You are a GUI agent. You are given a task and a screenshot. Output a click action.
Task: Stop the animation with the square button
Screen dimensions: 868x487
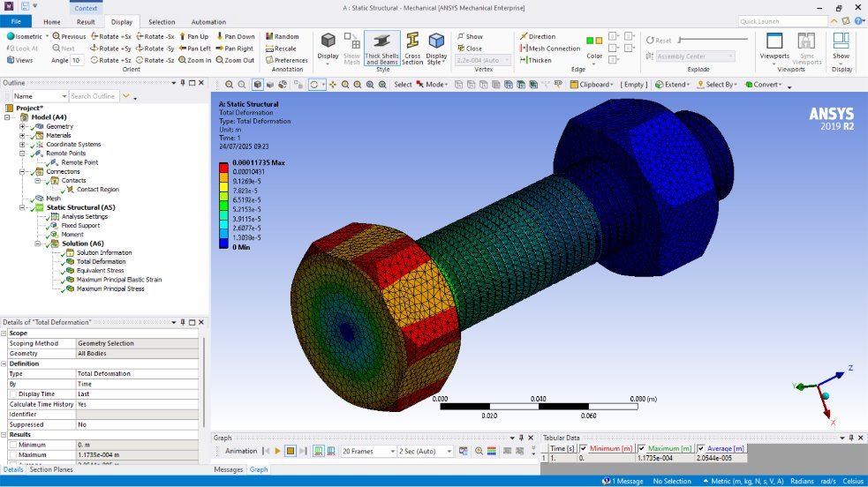(x=291, y=451)
